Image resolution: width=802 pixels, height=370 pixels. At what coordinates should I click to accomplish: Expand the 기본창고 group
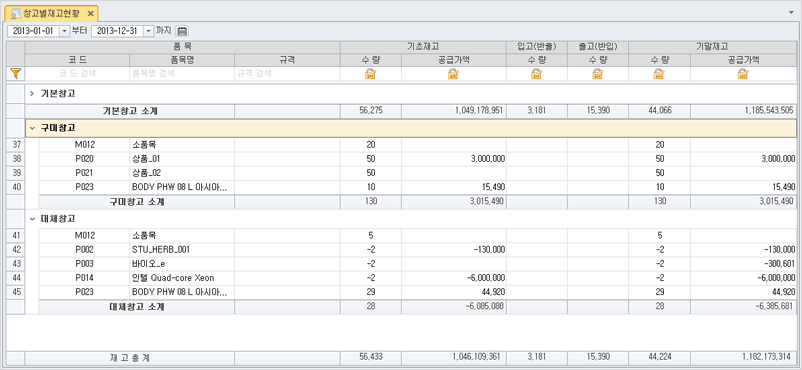pyautogui.click(x=32, y=94)
